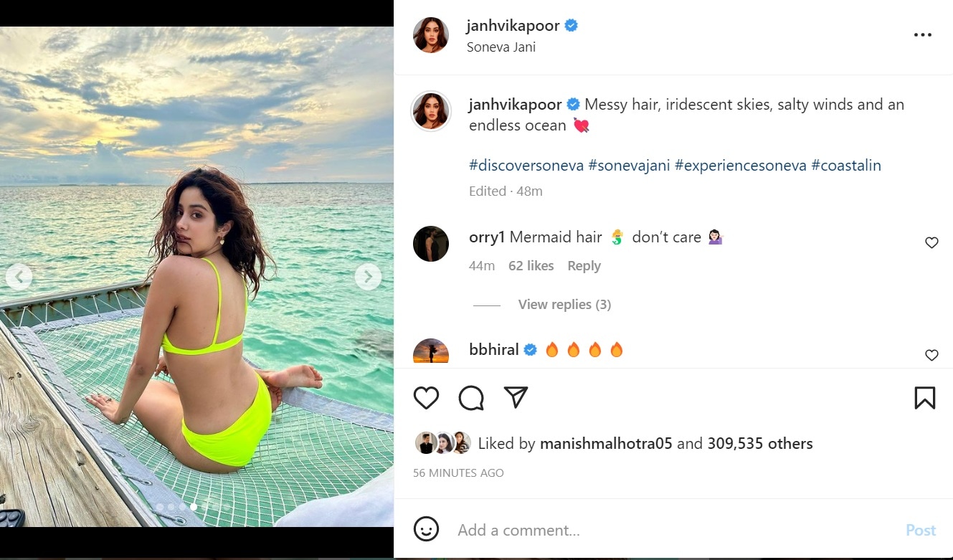This screenshot has width=953, height=560.
Task: Click the Add a comment field
Action: pos(674,530)
